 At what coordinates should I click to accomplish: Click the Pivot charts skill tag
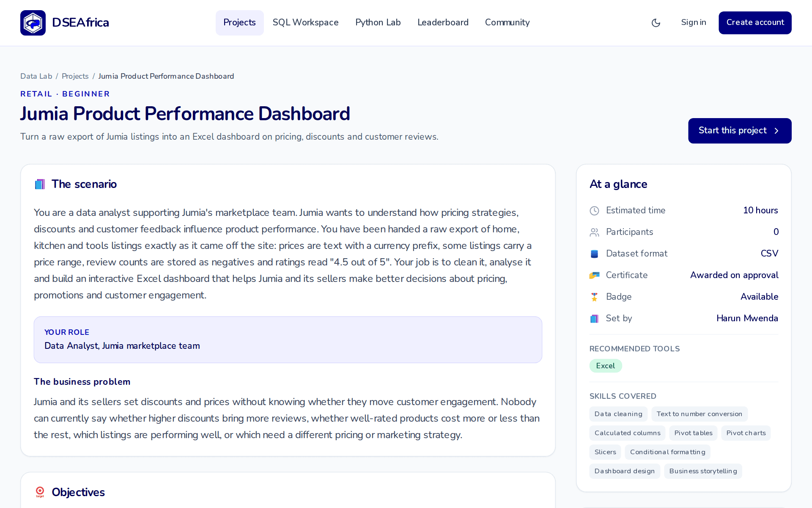(x=746, y=433)
